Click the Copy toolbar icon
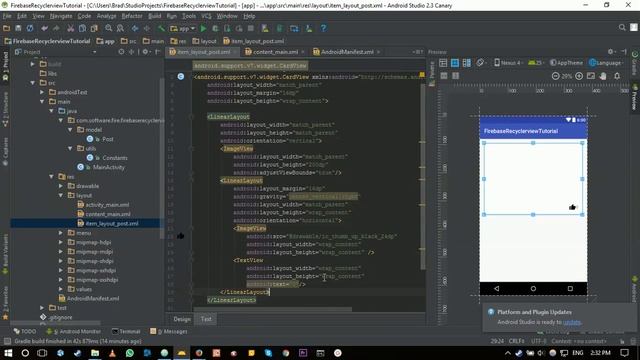 click(x=82, y=28)
